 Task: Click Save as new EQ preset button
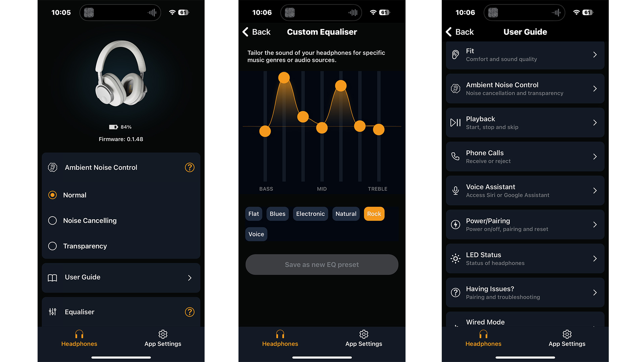[322, 265]
